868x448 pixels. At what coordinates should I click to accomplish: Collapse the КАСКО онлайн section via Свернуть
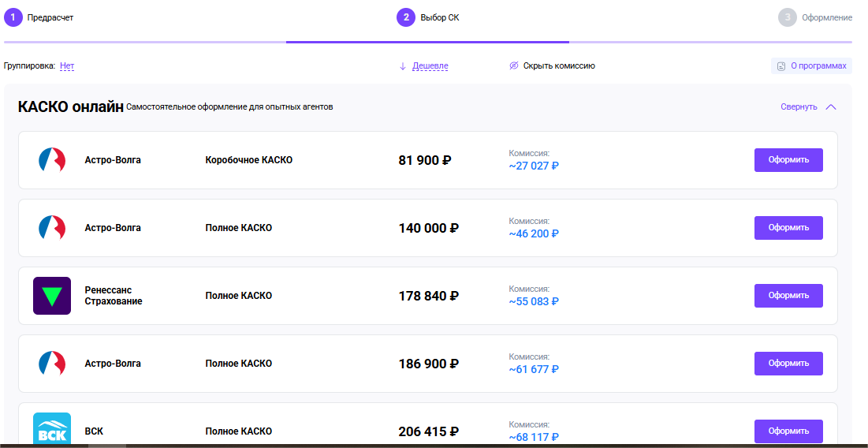pos(799,107)
